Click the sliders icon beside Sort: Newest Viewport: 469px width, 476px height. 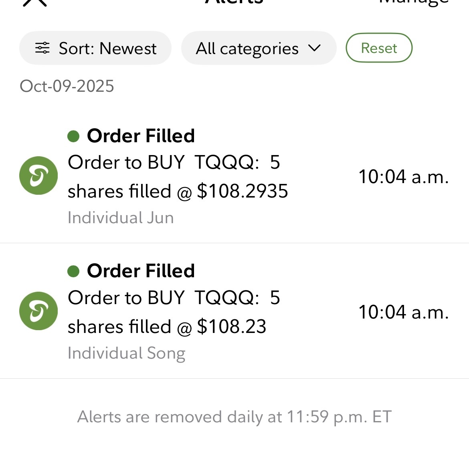(x=42, y=48)
